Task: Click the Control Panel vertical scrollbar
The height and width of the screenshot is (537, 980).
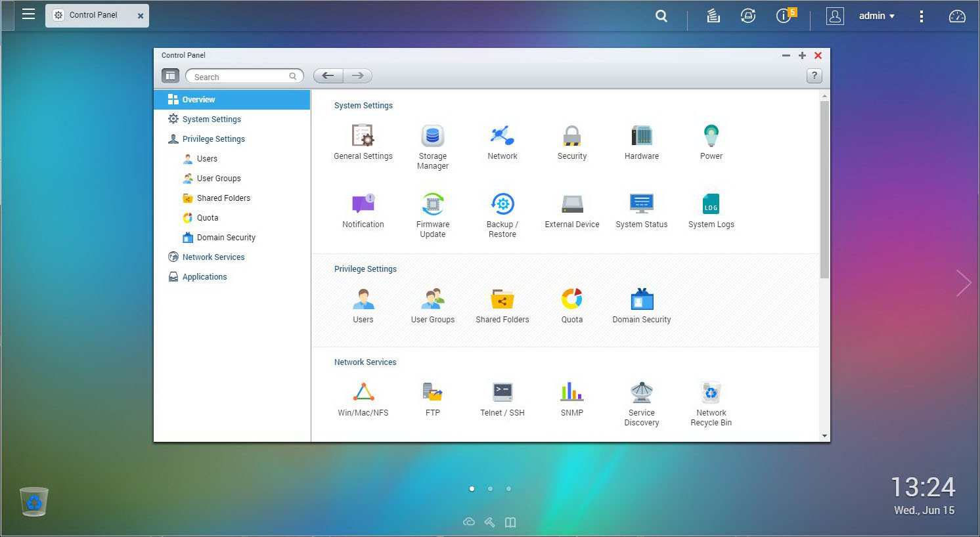Action: pos(824,190)
